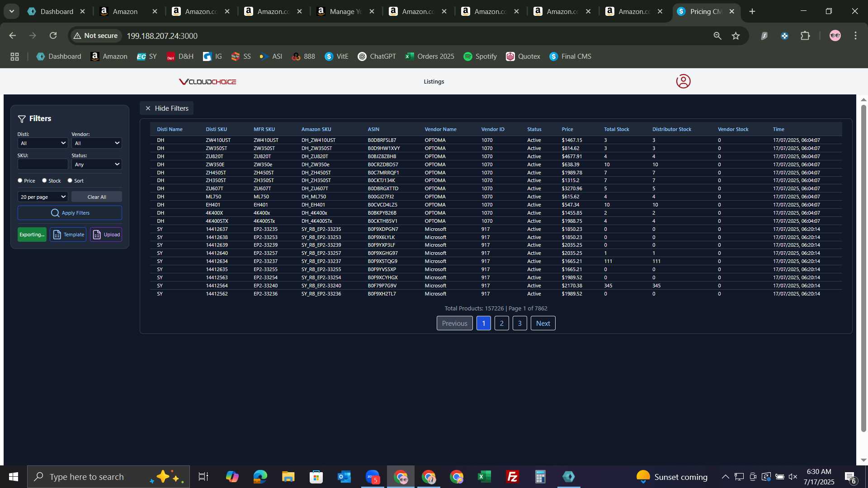Click the Upload button
Screen dimensions: 868x488
pos(106,235)
